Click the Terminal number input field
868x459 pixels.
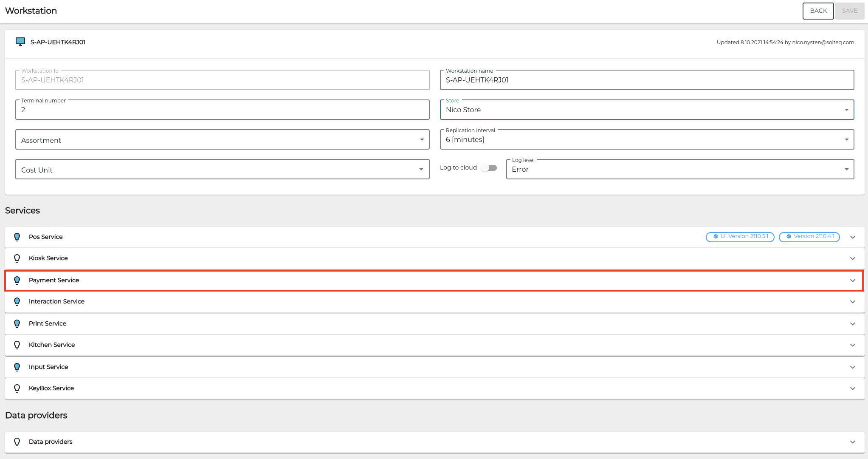pyautogui.click(x=222, y=110)
